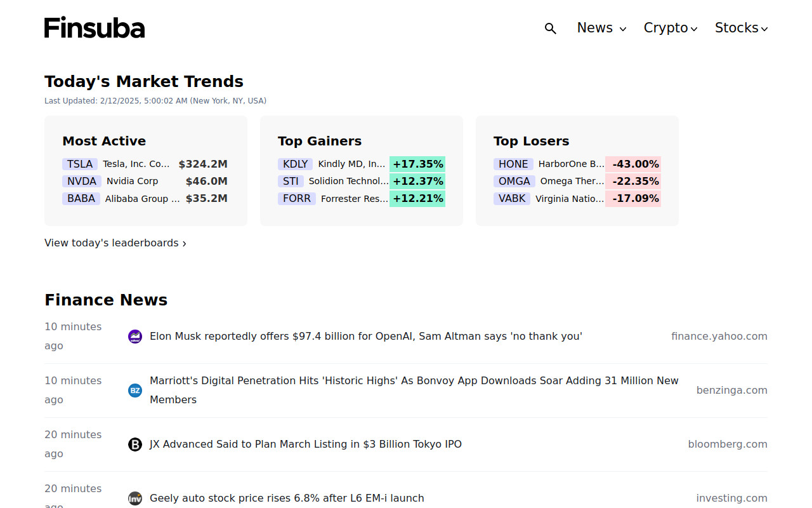The height and width of the screenshot is (508, 812).
Task: Expand the News menu
Action: 601,28
